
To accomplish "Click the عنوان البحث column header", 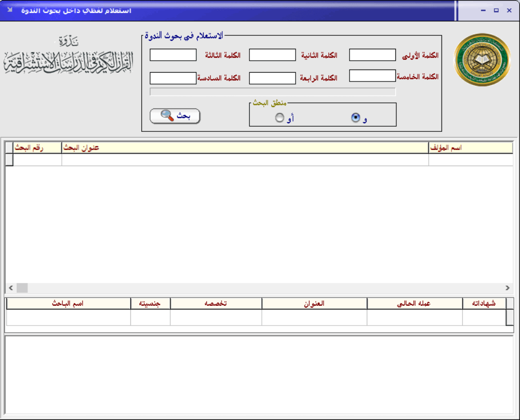I will click(x=245, y=148).
